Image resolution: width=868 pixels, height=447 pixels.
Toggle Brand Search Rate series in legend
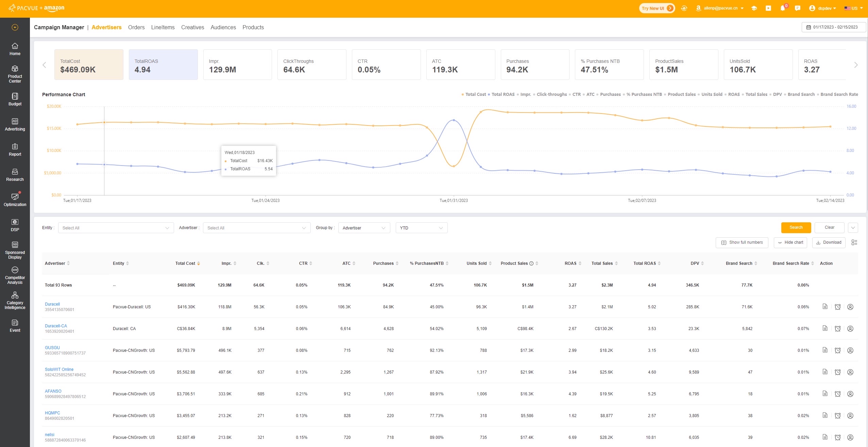click(x=837, y=94)
